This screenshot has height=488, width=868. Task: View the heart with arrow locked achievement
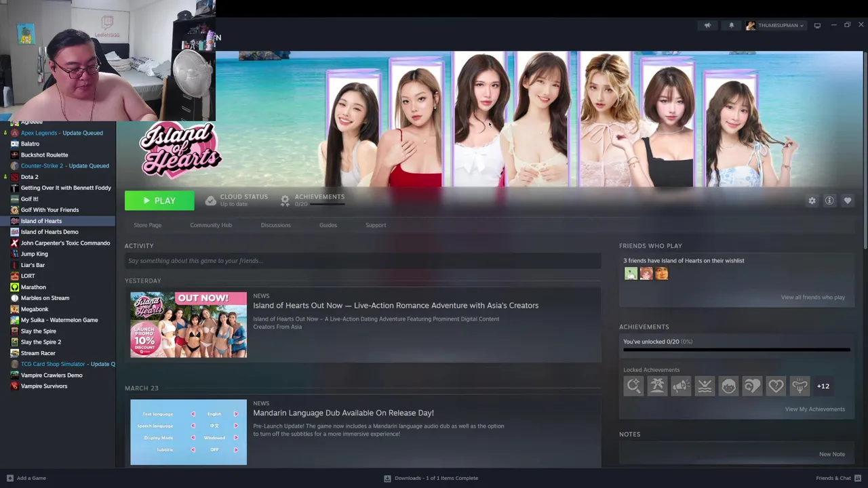pyautogui.click(x=752, y=386)
